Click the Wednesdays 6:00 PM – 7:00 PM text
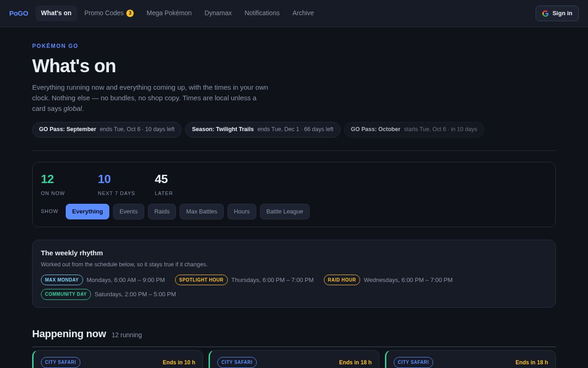The image size is (588, 368). point(408,280)
